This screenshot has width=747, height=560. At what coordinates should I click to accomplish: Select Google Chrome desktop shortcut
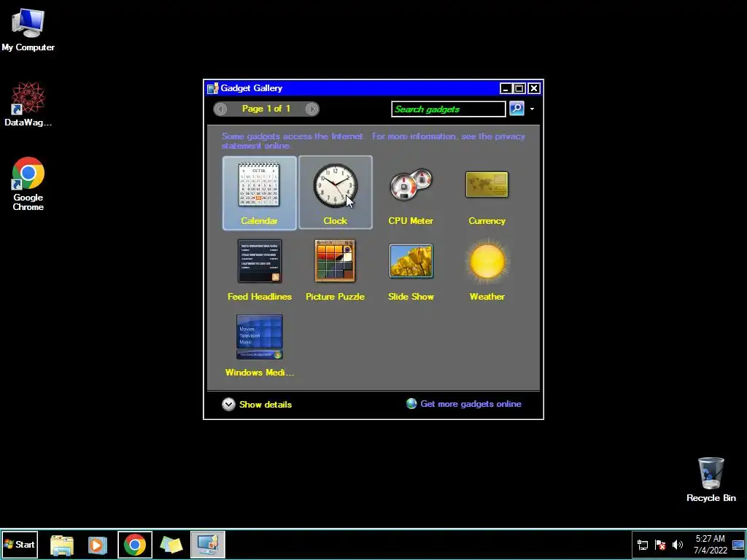pyautogui.click(x=28, y=184)
